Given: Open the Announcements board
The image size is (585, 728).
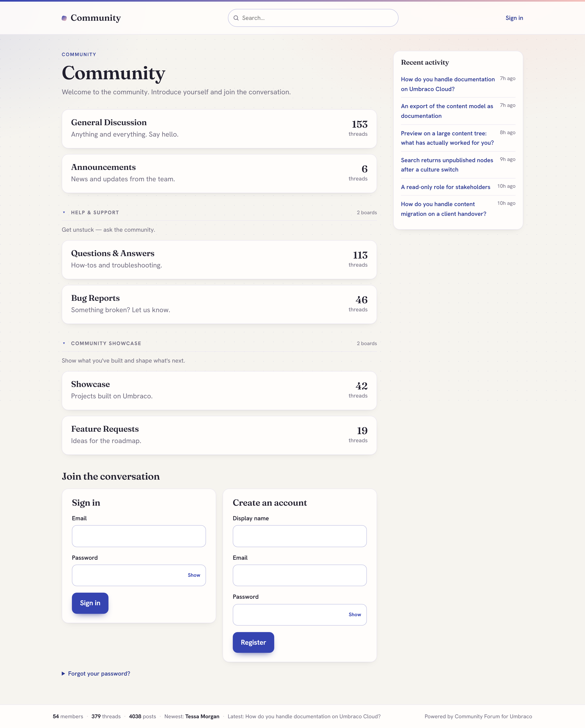Looking at the screenshot, I should tap(219, 174).
